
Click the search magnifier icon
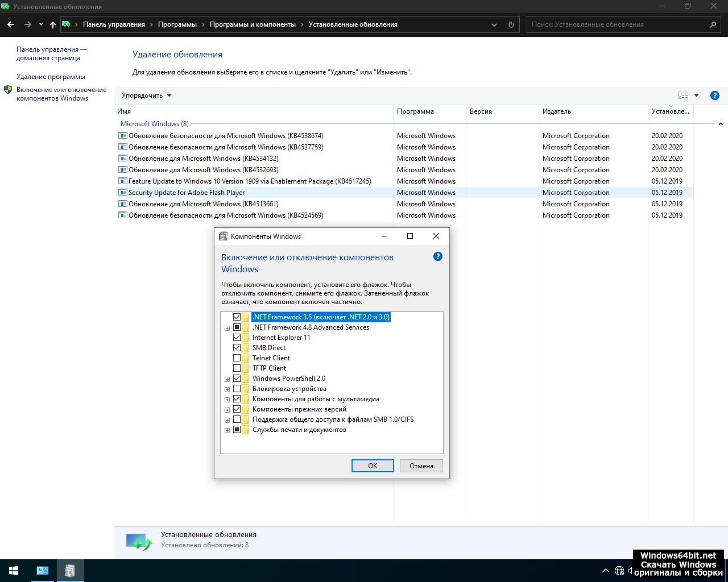[x=713, y=24]
